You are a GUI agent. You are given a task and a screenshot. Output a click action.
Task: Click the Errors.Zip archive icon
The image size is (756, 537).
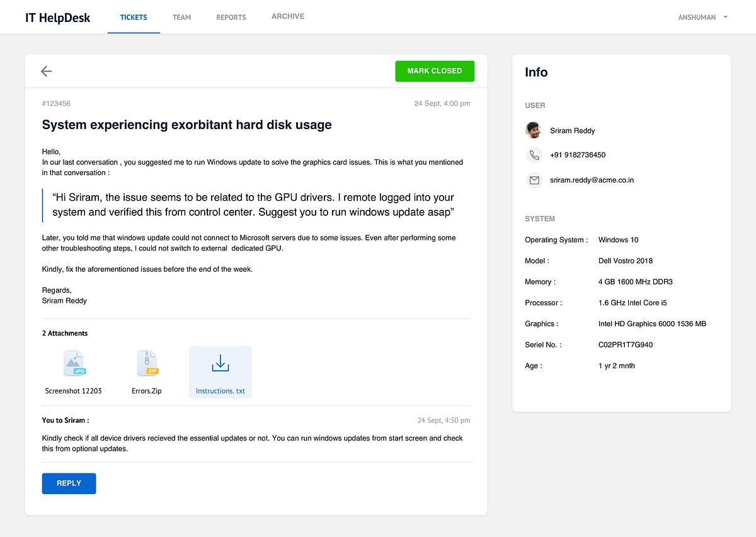coord(147,363)
